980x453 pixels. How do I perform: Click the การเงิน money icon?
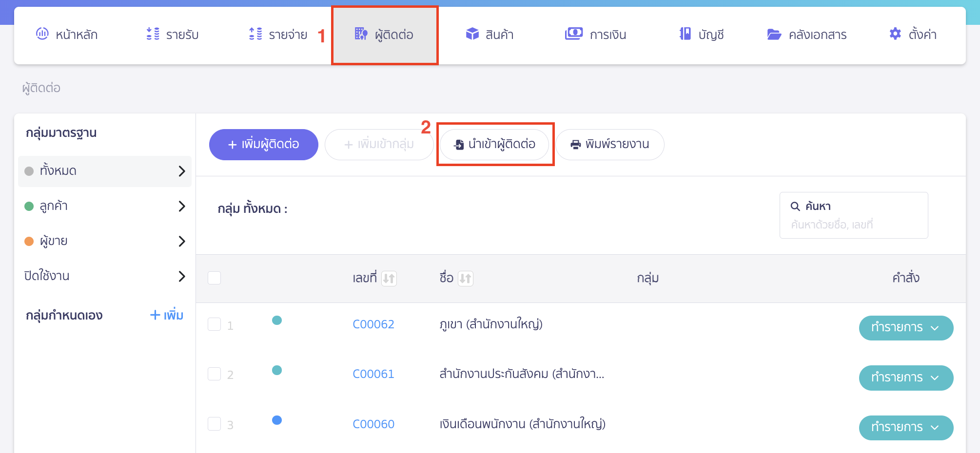574,33
